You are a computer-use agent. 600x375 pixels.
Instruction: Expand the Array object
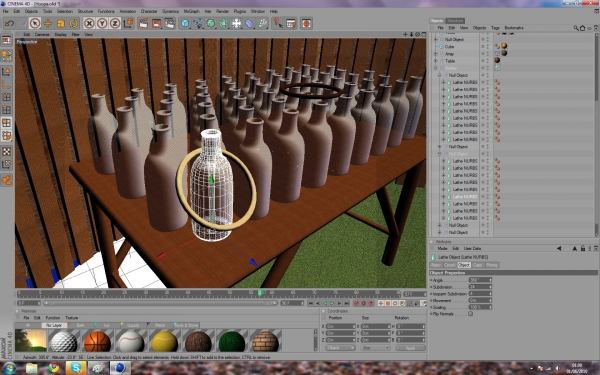point(435,54)
